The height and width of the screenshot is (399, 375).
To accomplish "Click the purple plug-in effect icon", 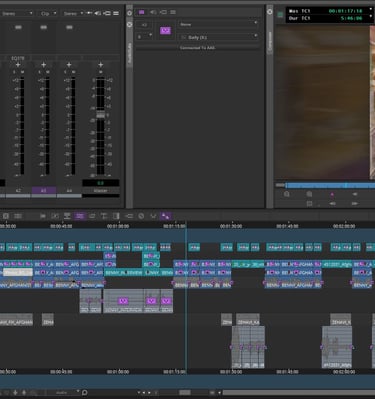I will pos(165,31).
